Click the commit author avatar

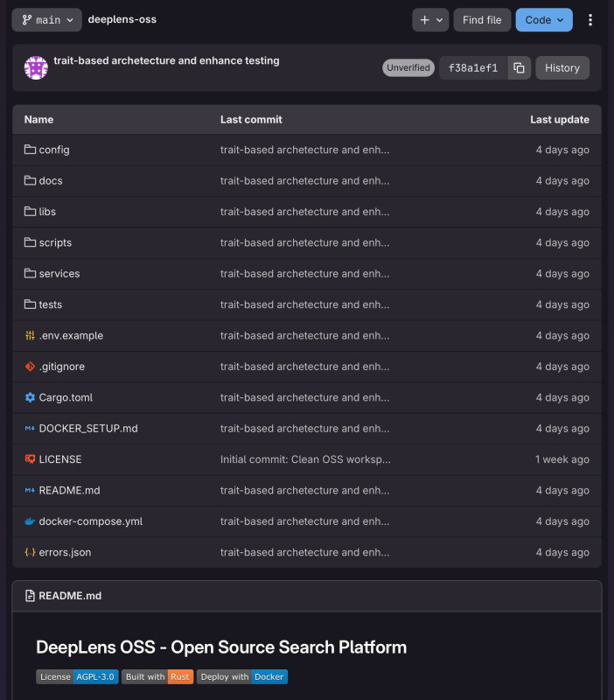(x=36, y=68)
